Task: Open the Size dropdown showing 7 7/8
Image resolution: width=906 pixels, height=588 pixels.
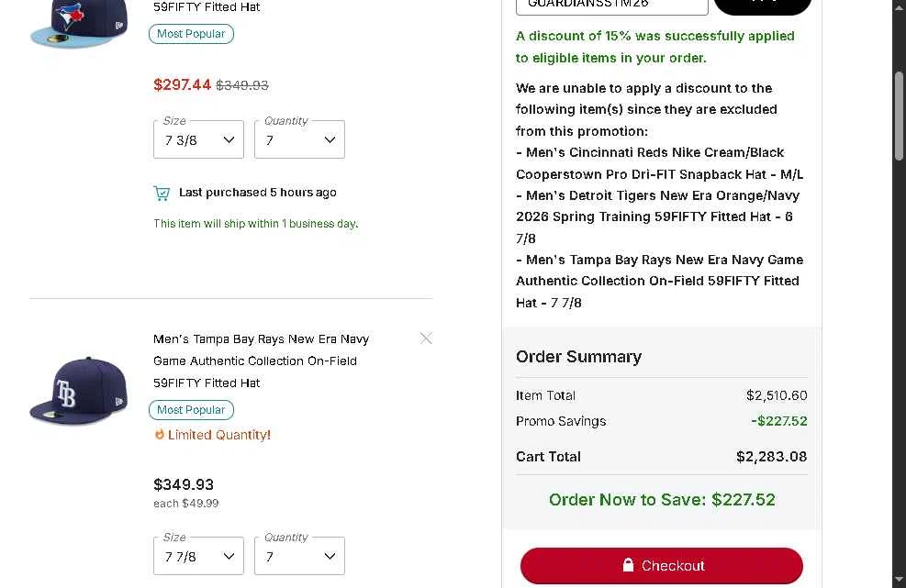Action: click(198, 557)
